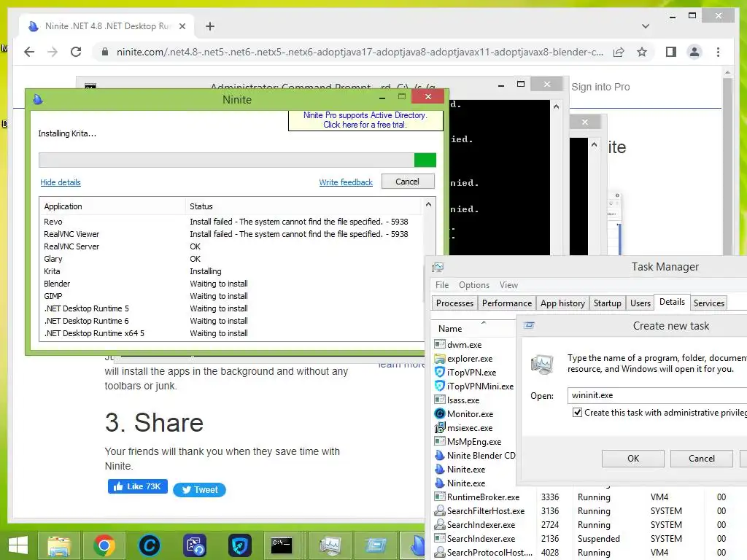Click the Ninite Pro free trial banner
The height and width of the screenshot is (560, 747).
click(365, 120)
